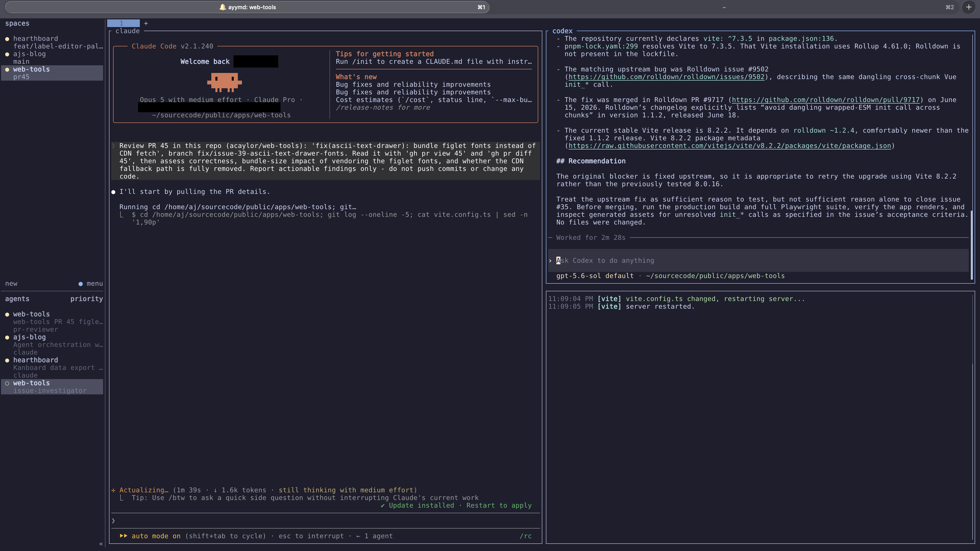Screen dimensions: 980x551
Task: Collapse sidebar with double chevron icon
Action: [101, 544]
